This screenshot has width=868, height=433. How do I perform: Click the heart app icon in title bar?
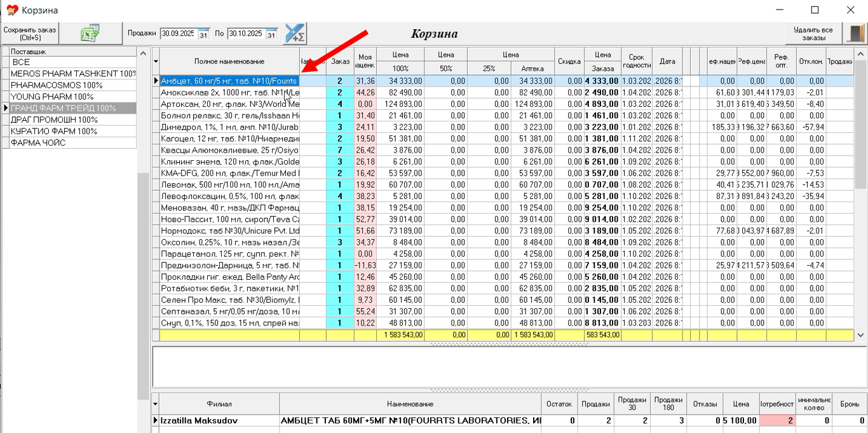coord(11,10)
